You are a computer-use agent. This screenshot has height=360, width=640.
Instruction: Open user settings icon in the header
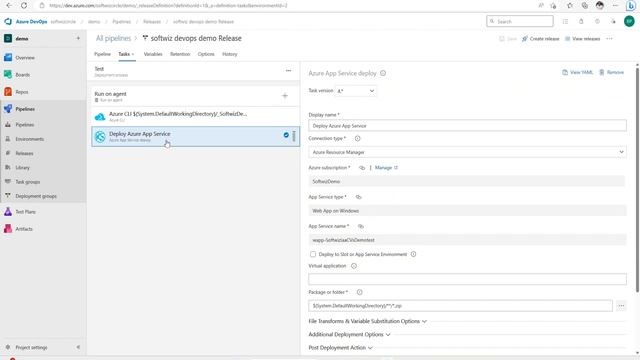[613, 21]
